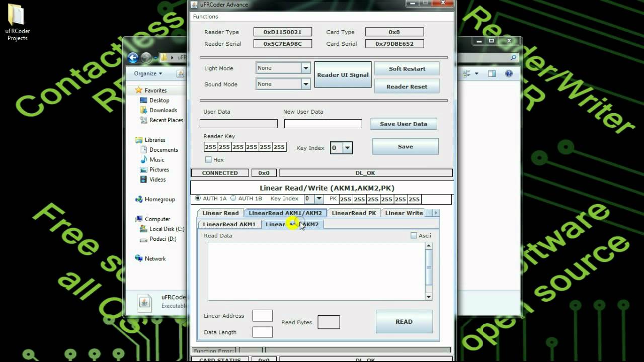Switch to LinearRead AKM1/AKM2 tab
Image resolution: width=644 pixels, height=362 pixels.
coord(285,213)
